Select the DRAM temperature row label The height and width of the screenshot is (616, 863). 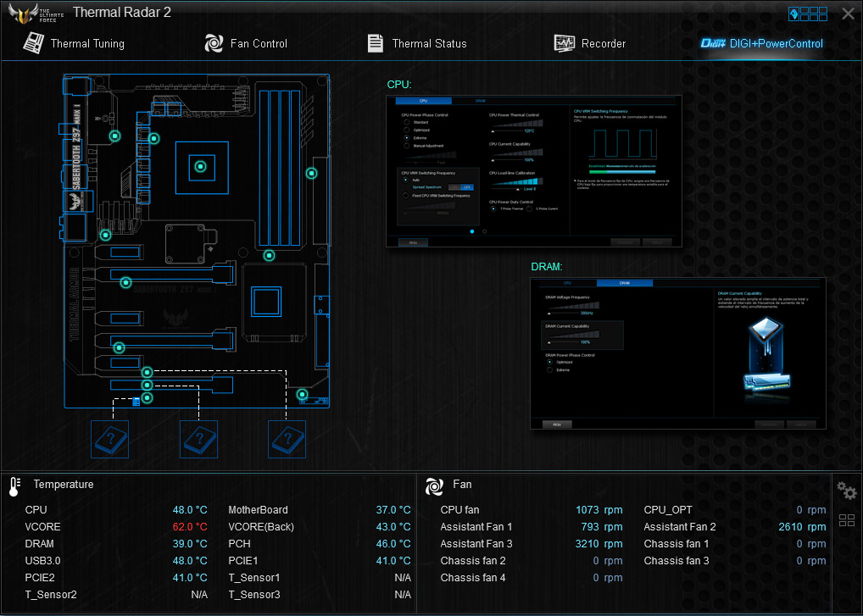pos(40,544)
